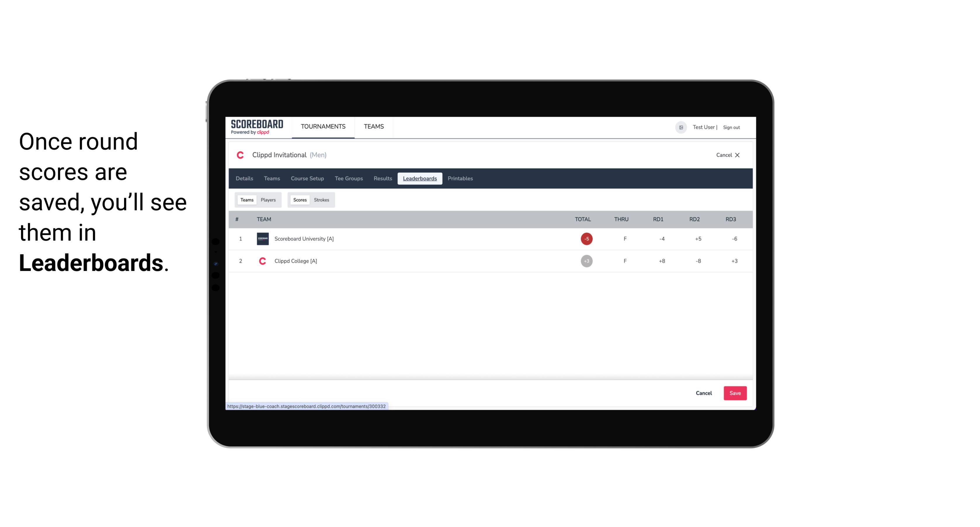
Task: Click the Cancel button
Action: [704, 393]
